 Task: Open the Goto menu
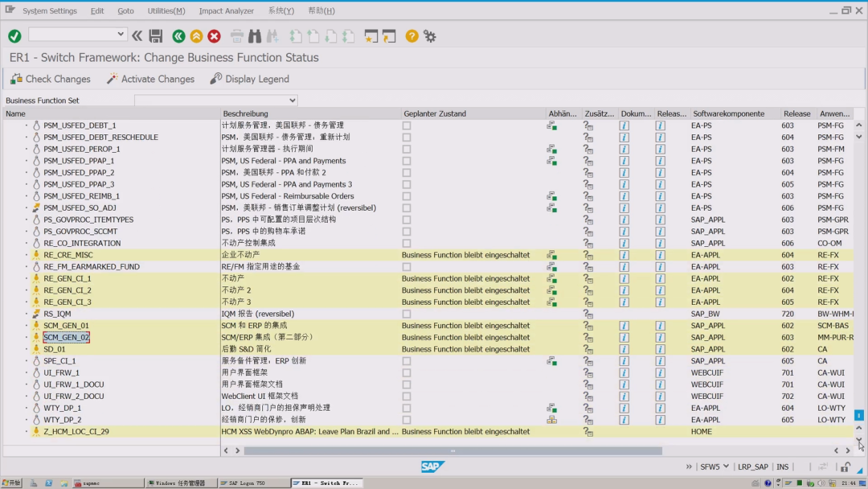pos(125,10)
